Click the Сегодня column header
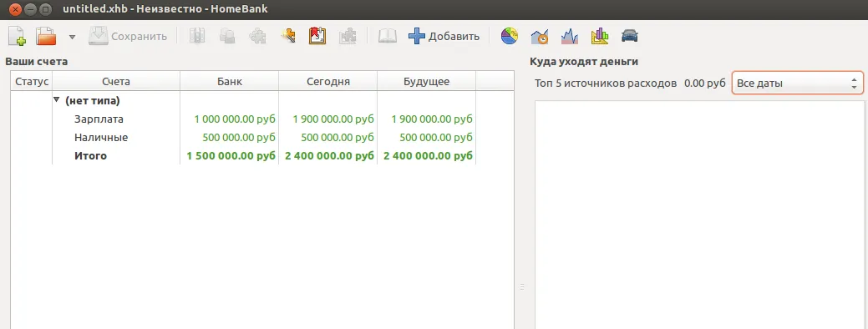 [x=327, y=82]
